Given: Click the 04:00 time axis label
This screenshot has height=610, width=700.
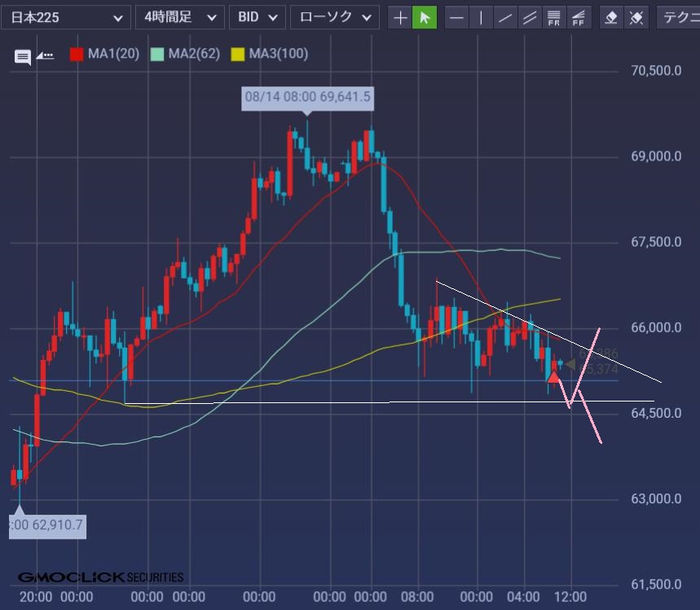Looking at the screenshot, I should click(523, 597).
